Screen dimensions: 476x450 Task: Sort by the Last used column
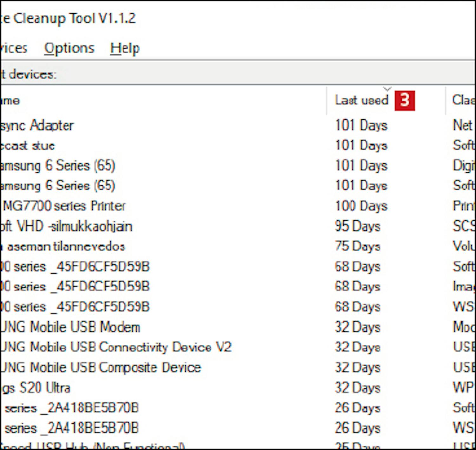(x=361, y=100)
